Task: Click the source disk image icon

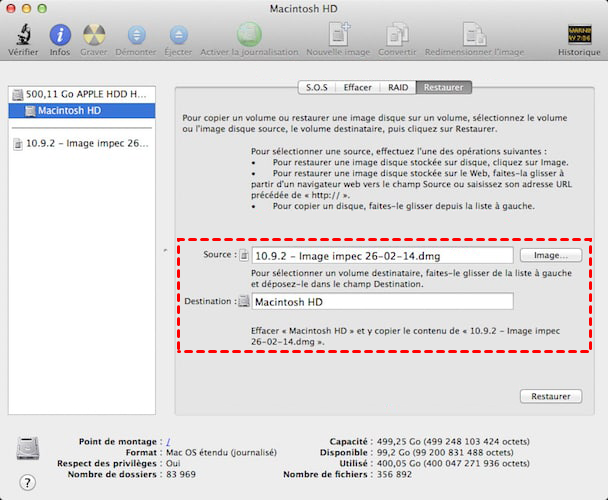Action: 244,255
